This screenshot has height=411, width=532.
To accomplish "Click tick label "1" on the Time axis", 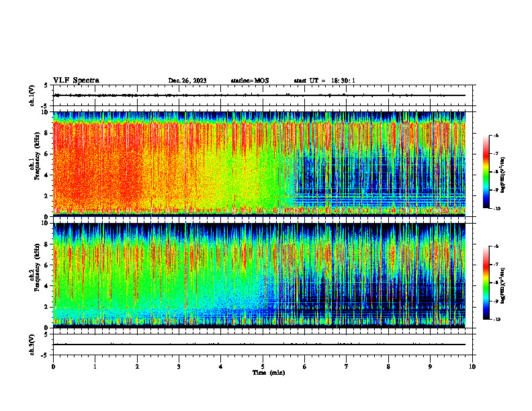I will coord(95,367).
